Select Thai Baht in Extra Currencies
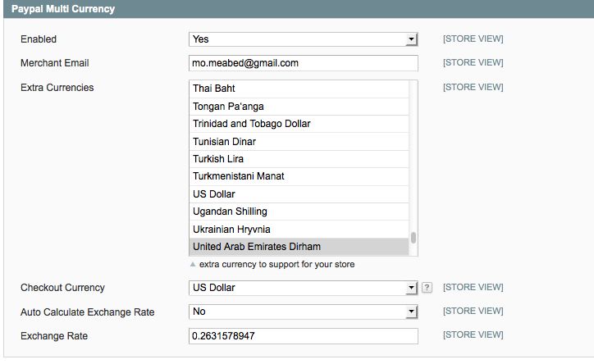 pyautogui.click(x=299, y=89)
